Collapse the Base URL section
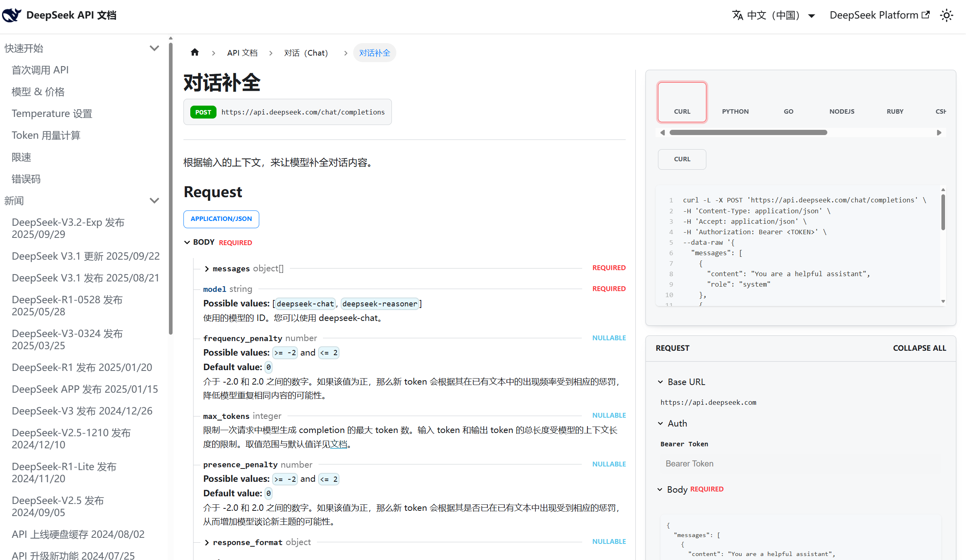The width and height of the screenshot is (966, 560). tap(660, 382)
